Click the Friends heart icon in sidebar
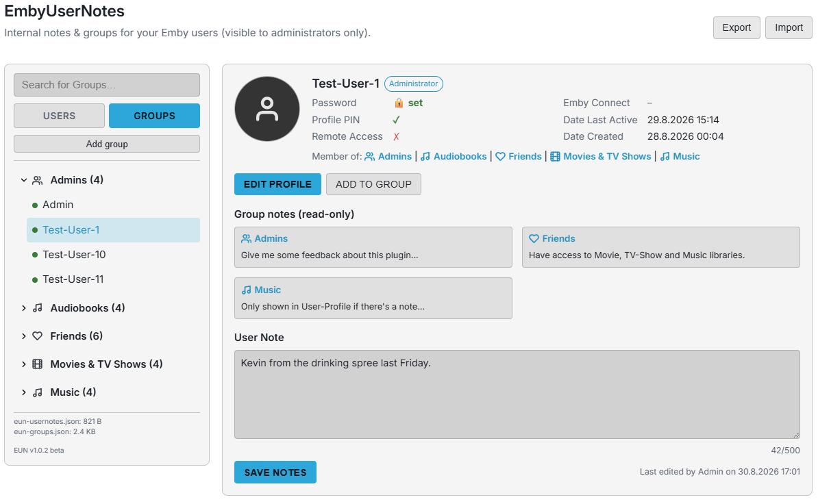Viewport: 818px width, 504px height. point(38,336)
